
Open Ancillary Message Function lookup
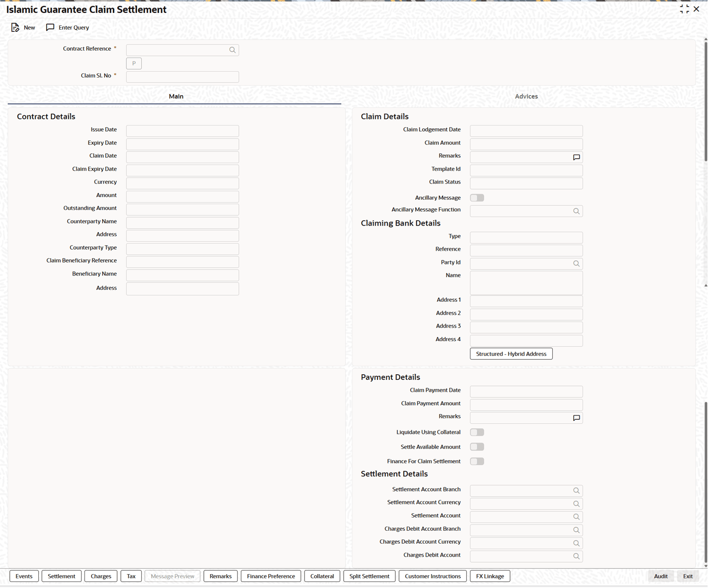pos(577,211)
